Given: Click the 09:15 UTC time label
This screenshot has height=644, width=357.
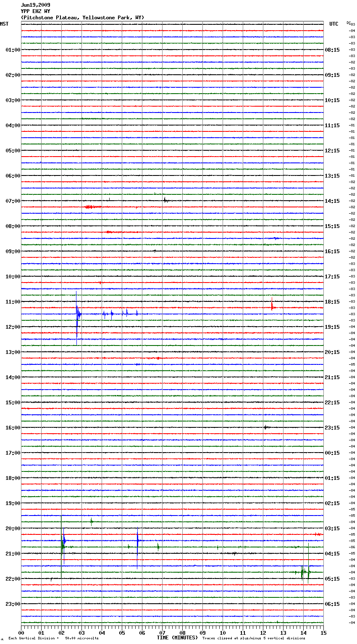Looking at the screenshot, I should coord(332,75).
